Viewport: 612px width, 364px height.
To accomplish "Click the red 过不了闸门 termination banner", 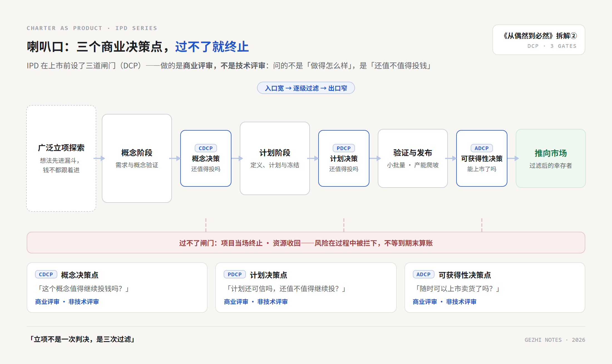I will [x=306, y=243].
